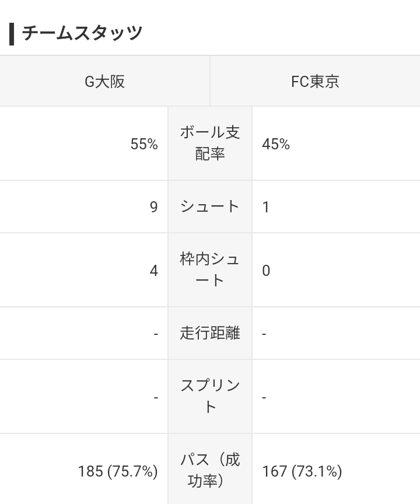Viewport: 420px width, 504px height.
Task: Select the FC東京 team header
Action: click(x=315, y=81)
